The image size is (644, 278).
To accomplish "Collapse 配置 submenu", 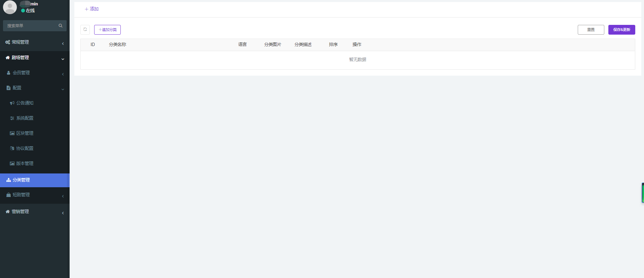I will (17, 88).
